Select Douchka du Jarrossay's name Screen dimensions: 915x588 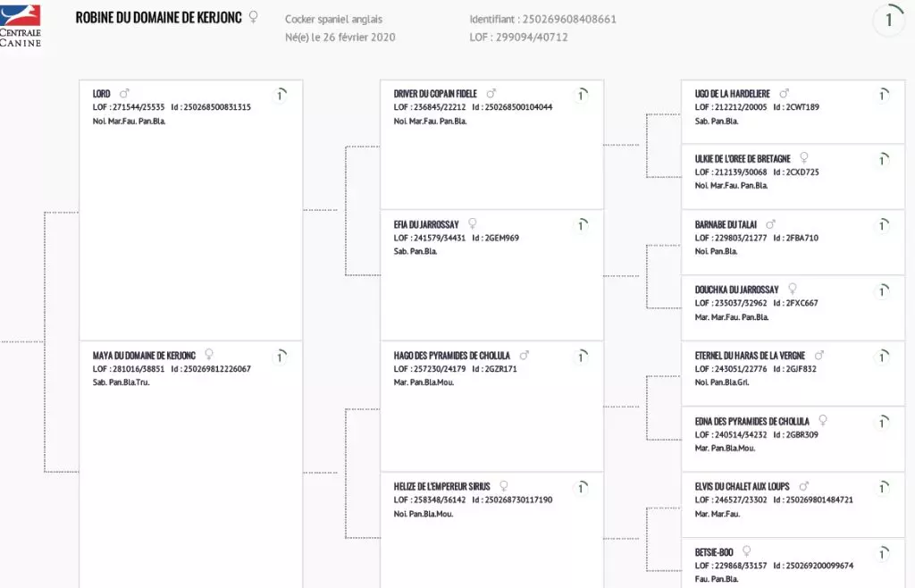point(736,290)
